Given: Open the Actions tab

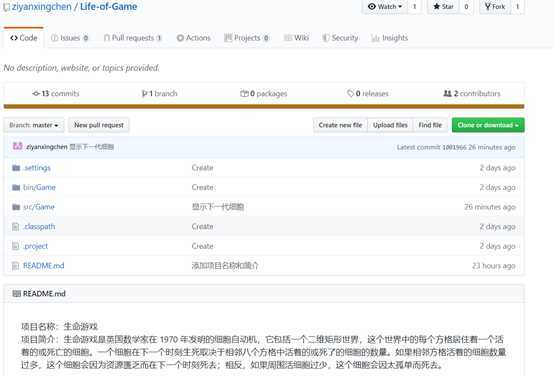Looking at the screenshot, I should [194, 38].
